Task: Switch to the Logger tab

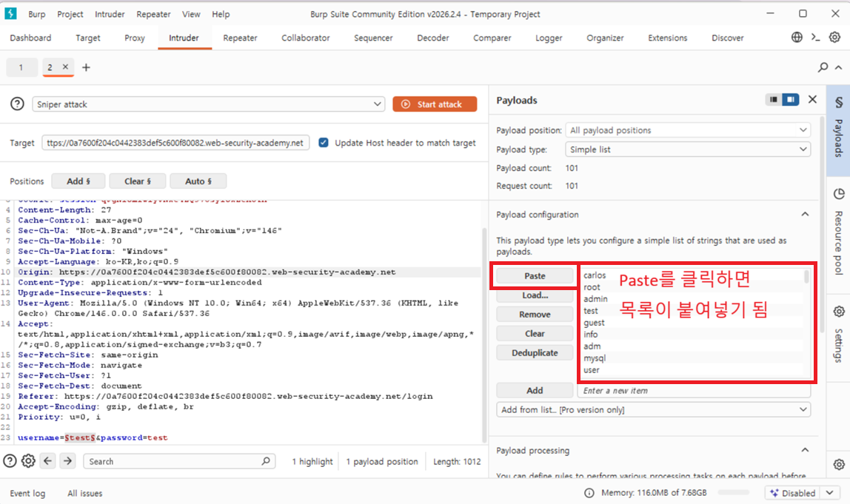Action: [x=549, y=38]
